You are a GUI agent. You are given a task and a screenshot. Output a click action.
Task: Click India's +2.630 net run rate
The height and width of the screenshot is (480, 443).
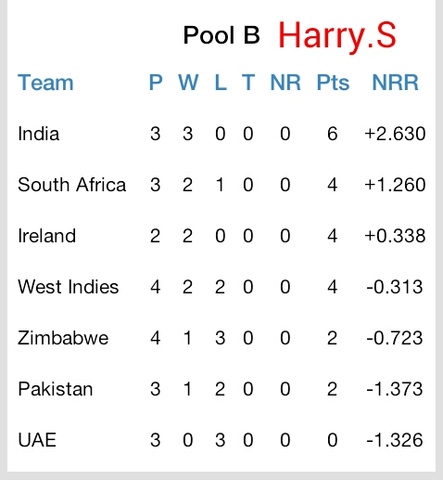pyautogui.click(x=395, y=134)
